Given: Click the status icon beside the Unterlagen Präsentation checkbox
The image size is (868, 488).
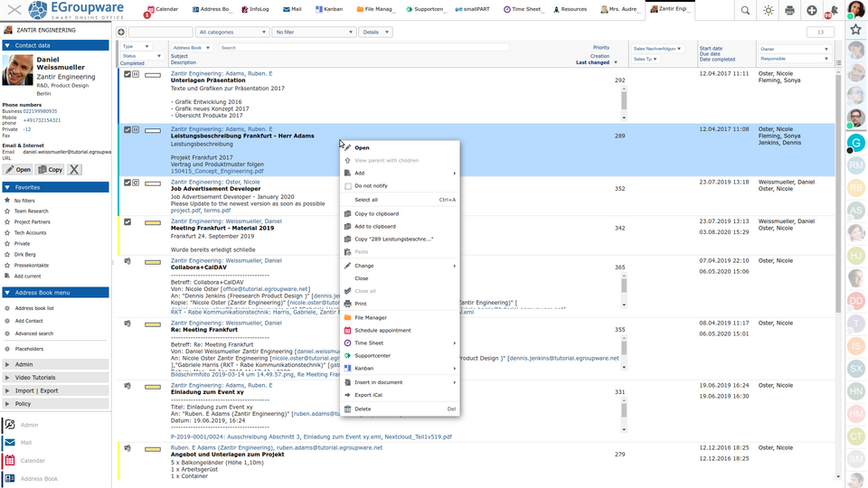Looking at the screenshot, I should click(x=136, y=74).
